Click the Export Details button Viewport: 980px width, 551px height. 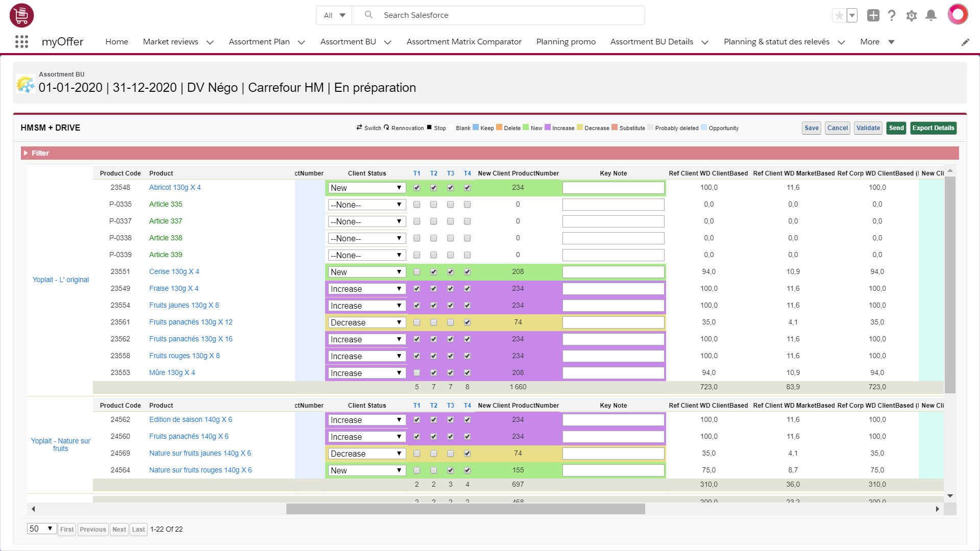click(x=933, y=128)
